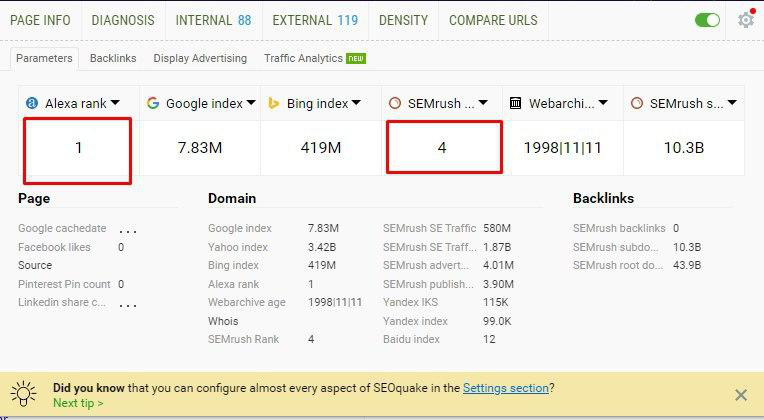Switch to the DENSITY tab
Viewport: 764px width, 420px height.
click(x=403, y=20)
